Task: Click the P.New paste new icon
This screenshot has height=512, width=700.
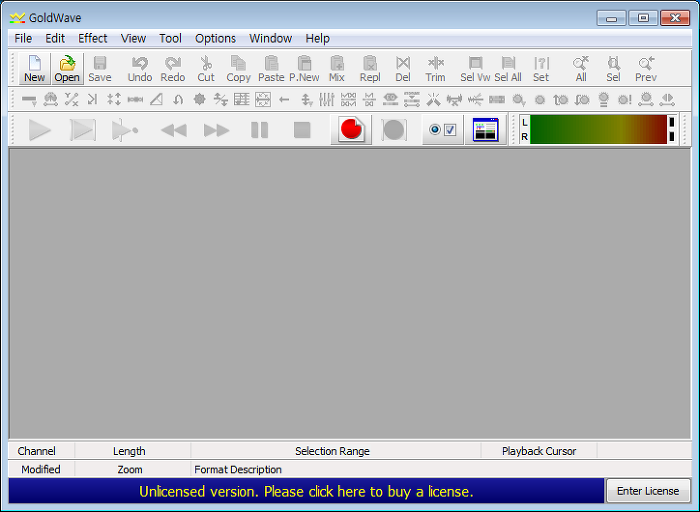Action: tap(304, 69)
